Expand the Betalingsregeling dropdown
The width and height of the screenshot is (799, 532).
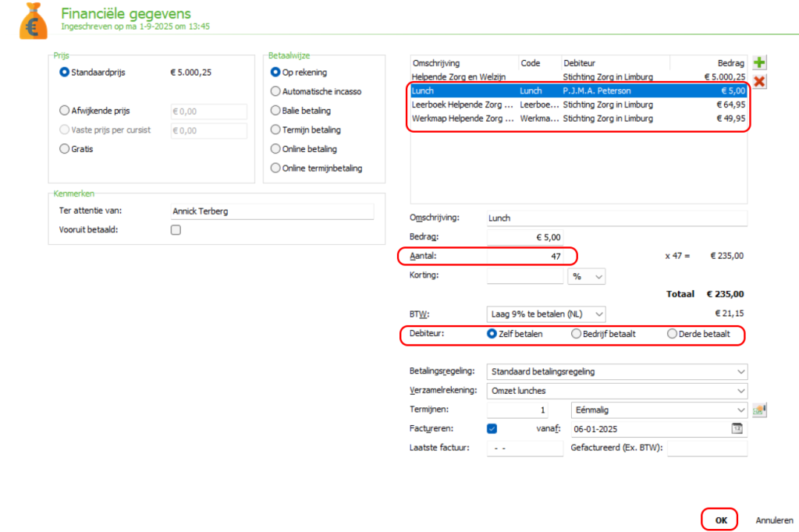click(x=617, y=371)
